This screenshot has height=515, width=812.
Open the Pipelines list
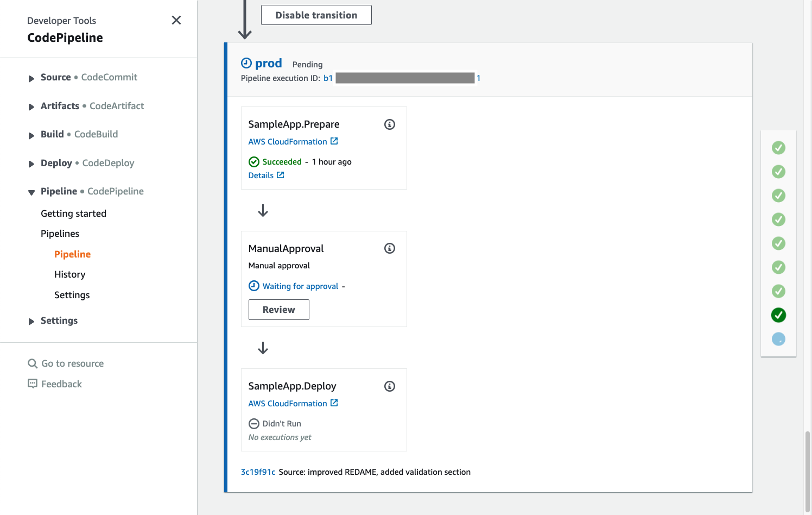tap(60, 234)
